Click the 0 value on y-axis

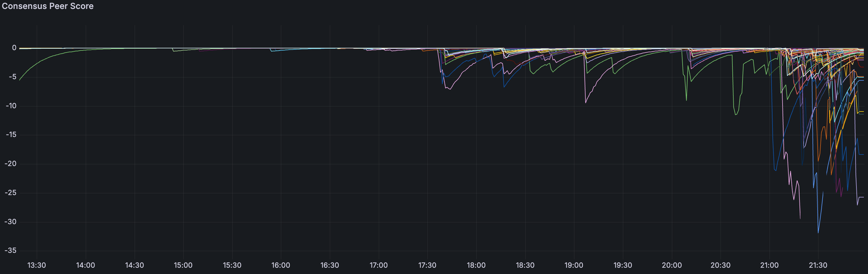(x=14, y=48)
